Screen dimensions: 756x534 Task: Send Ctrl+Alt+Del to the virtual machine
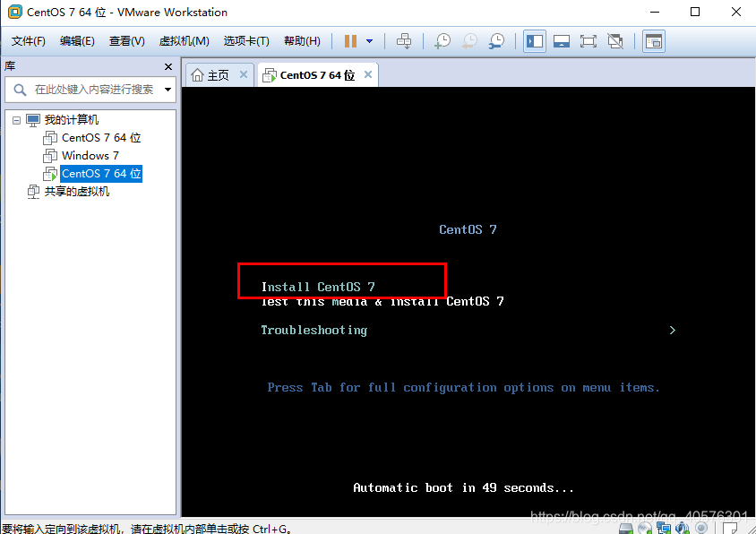(x=404, y=41)
